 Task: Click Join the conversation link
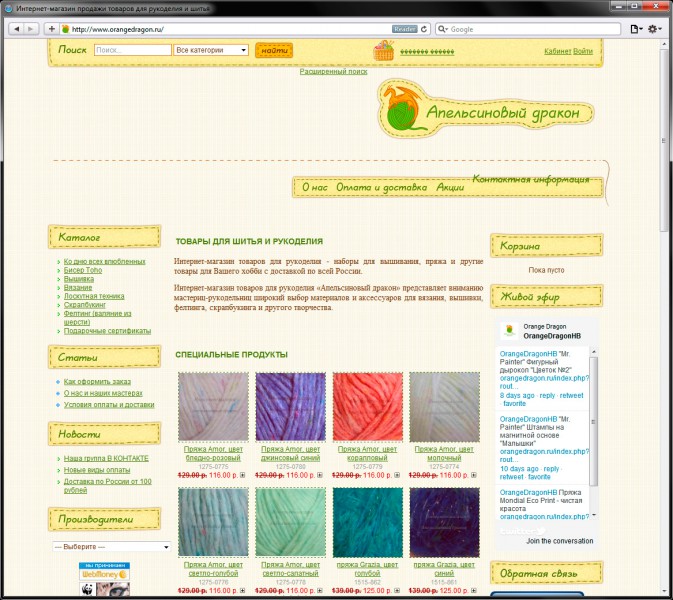point(560,541)
